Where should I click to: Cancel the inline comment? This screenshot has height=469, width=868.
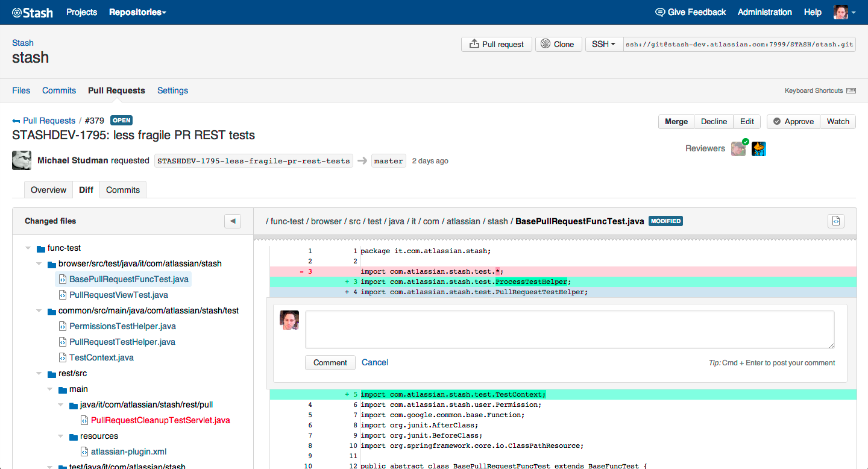375,362
